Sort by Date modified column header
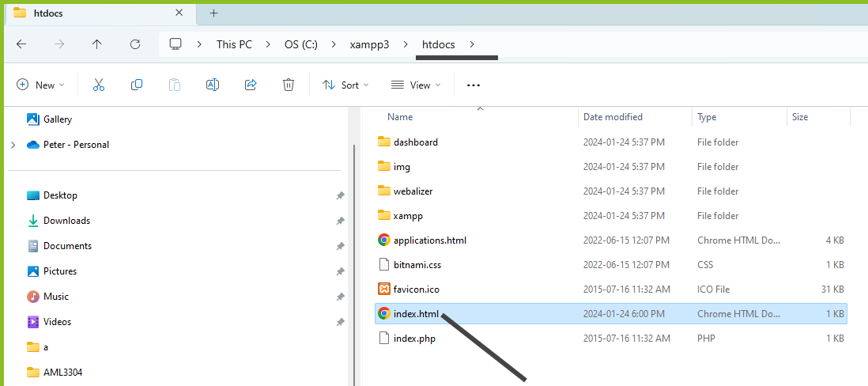 coord(613,117)
